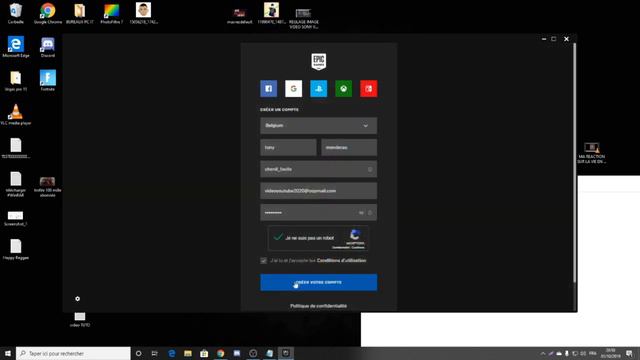Viewport: 640px width, 360px height.
Task: Click the last name input field
Action: pos(349,147)
